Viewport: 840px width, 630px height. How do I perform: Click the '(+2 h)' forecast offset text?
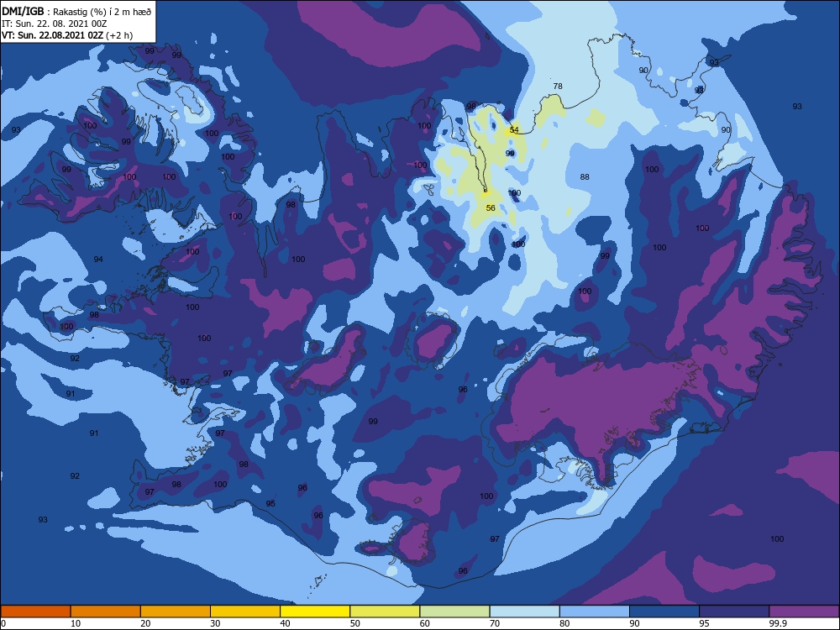119,35
